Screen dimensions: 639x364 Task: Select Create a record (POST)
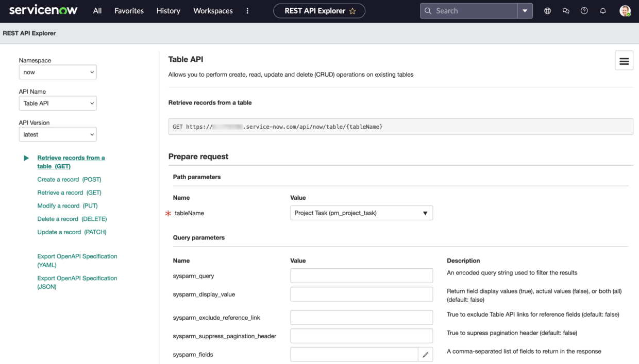pos(69,179)
